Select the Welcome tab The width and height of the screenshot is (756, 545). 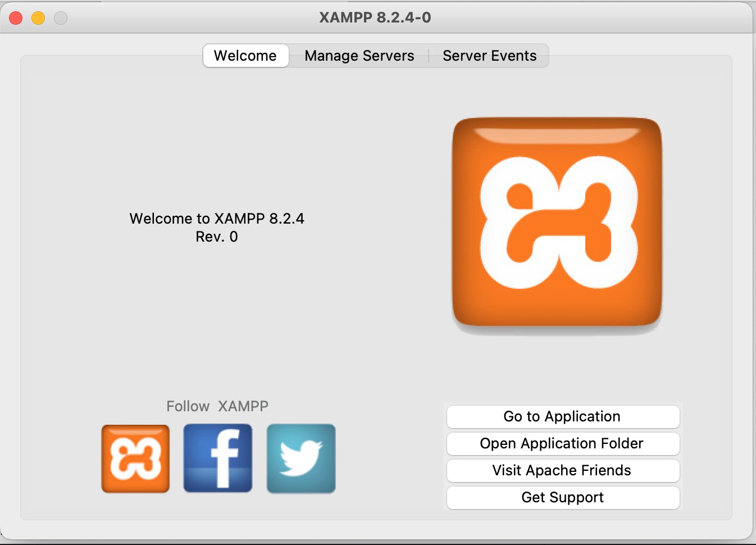245,56
